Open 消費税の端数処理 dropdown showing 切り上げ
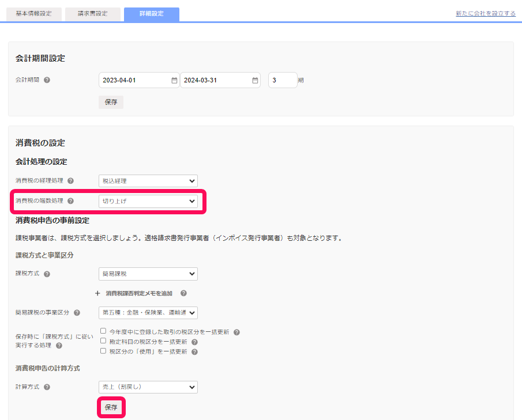 click(148, 201)
